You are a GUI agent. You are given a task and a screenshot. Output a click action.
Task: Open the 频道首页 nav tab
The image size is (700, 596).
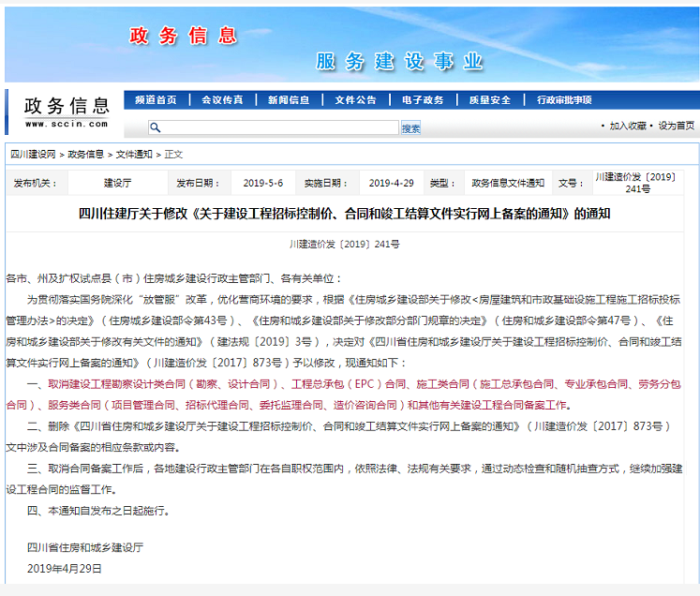click(156, 100)
